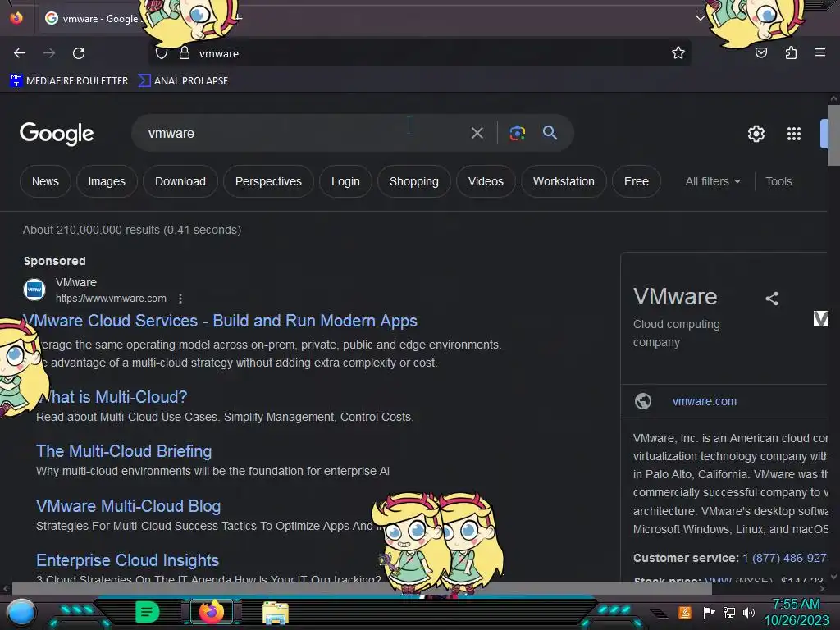Click the vertical page scrollbar thumb

tap(833, 135)
